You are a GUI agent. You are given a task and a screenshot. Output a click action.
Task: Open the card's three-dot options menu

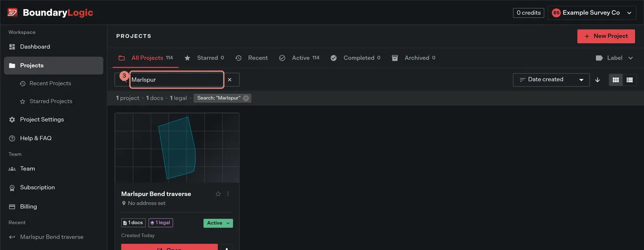[228, 194]
